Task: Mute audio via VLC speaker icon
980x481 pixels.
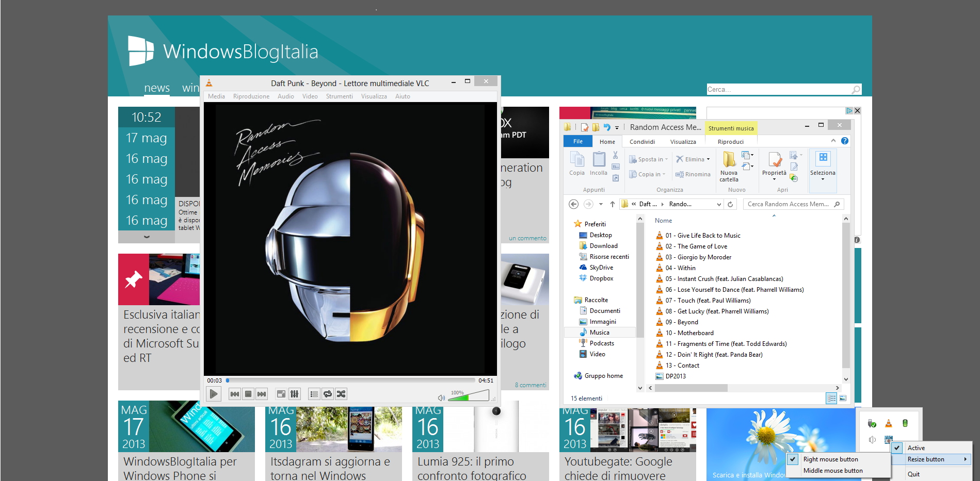Action: pos(441,397)
